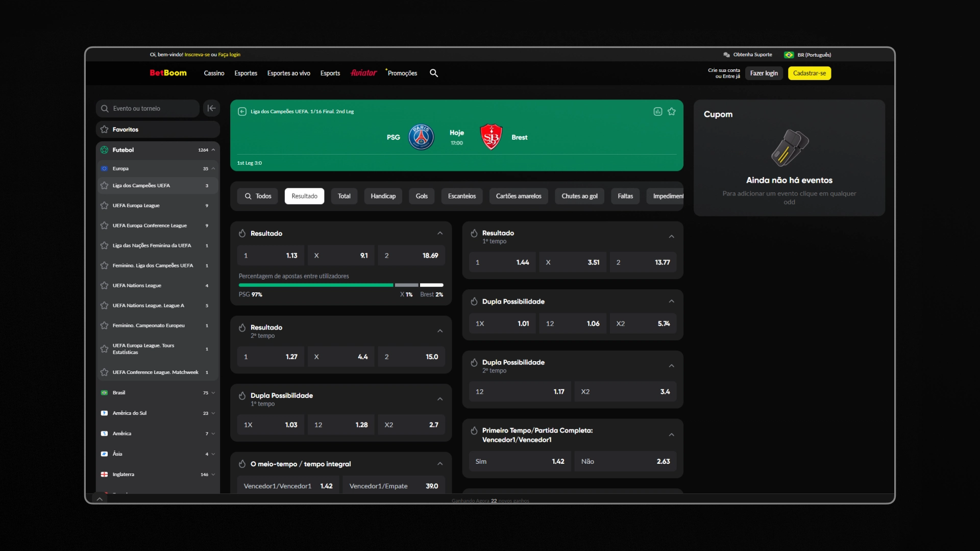
Task: Click flame icon beside Resultado 1º tempo
Action: [474, 233]
